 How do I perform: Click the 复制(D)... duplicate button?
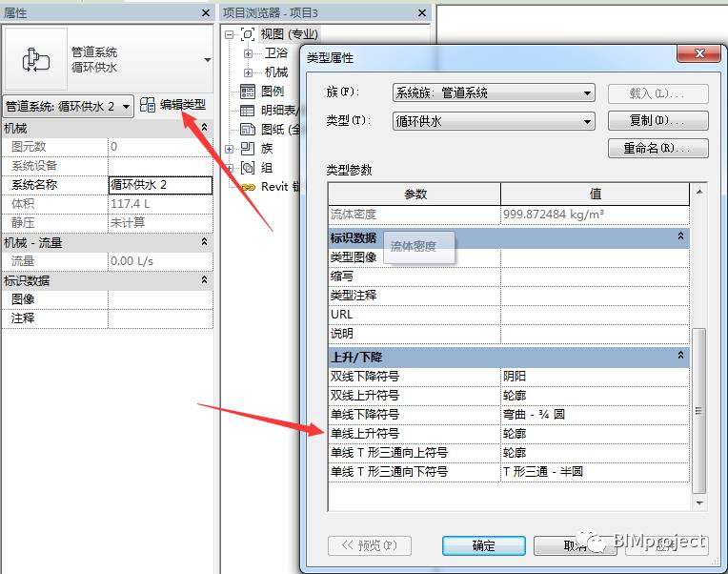click(x=657, y=121)
